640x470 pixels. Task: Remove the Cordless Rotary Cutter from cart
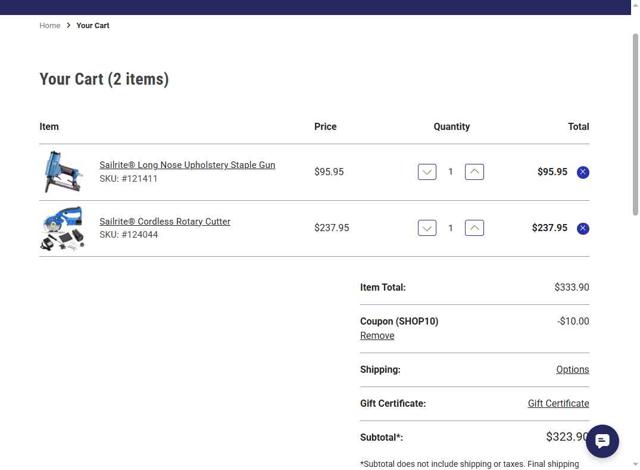click(x=583, y=228)
